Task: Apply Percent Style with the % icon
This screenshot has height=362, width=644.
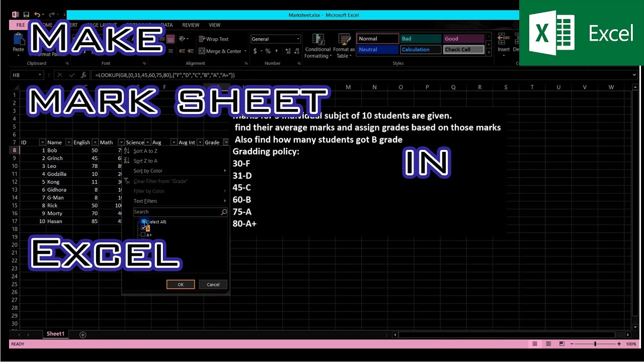Action: 268,51
